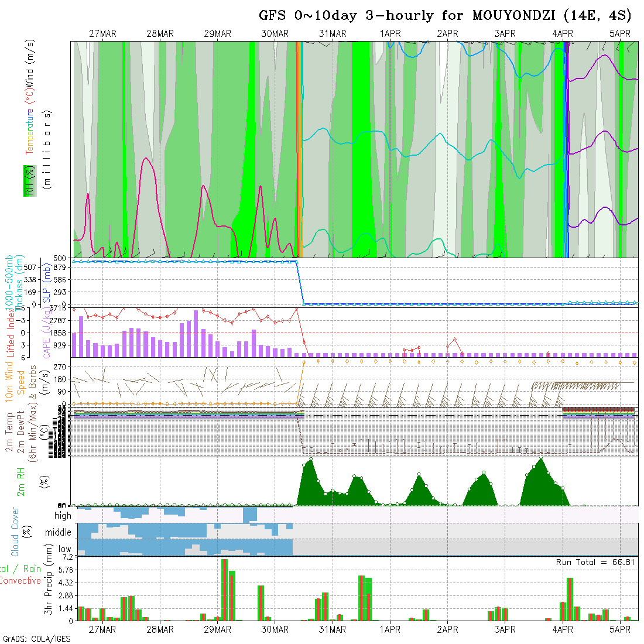Click the 27MAR label on top axis

[102, 34]
